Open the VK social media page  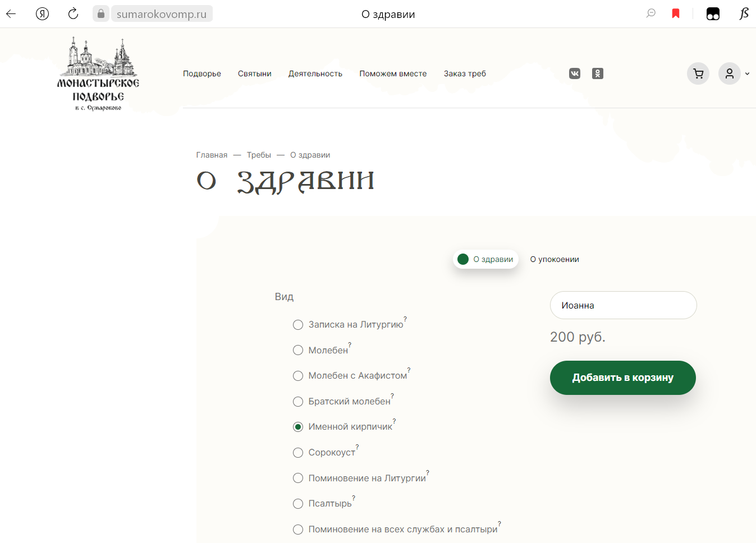tap(574, 73)
